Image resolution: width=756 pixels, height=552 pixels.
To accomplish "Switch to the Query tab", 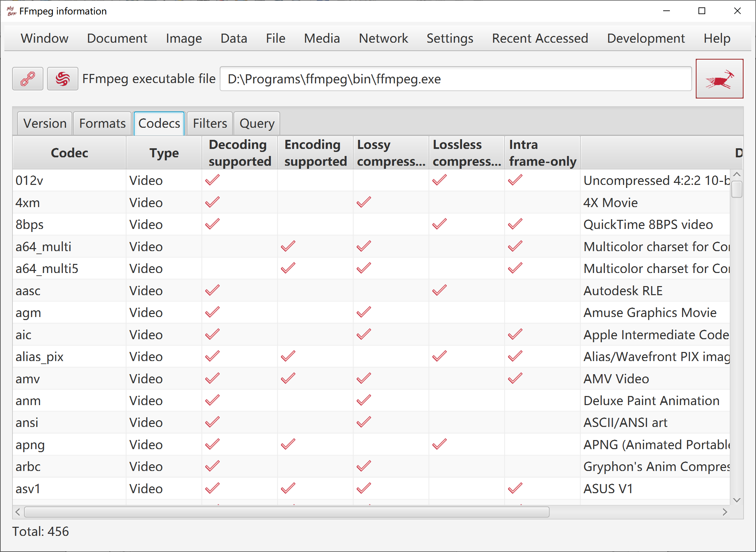I will 257,123.
